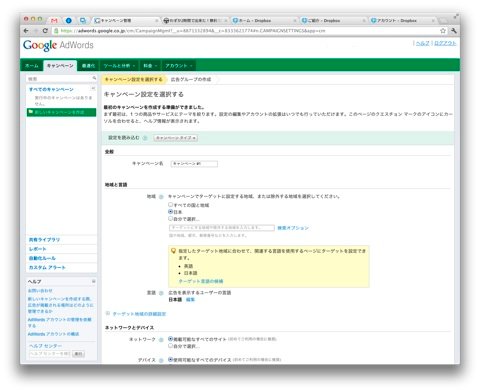Click the 広告グループの作成 step
The image size is (480, 392).
coord(191,79)
